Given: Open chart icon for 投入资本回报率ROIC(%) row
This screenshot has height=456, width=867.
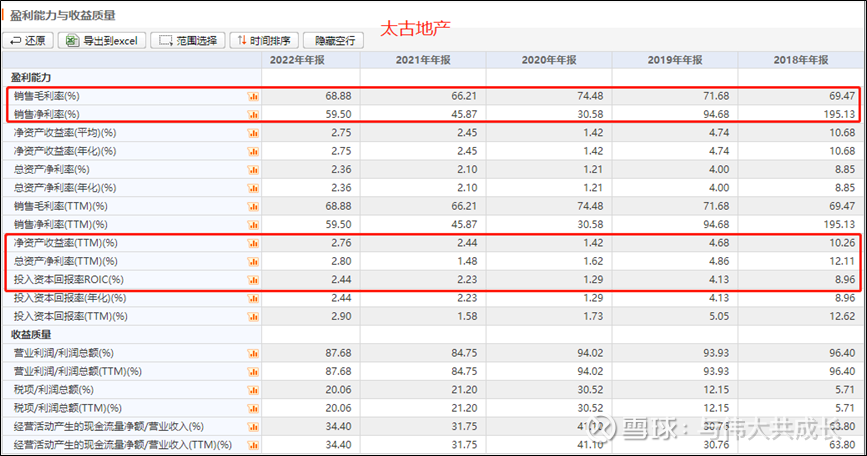Looking at the screenshot, I should (x=253, y=280).
